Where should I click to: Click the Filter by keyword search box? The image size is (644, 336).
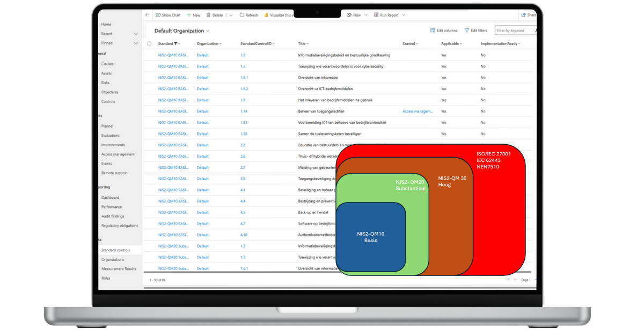pos(515,31)
